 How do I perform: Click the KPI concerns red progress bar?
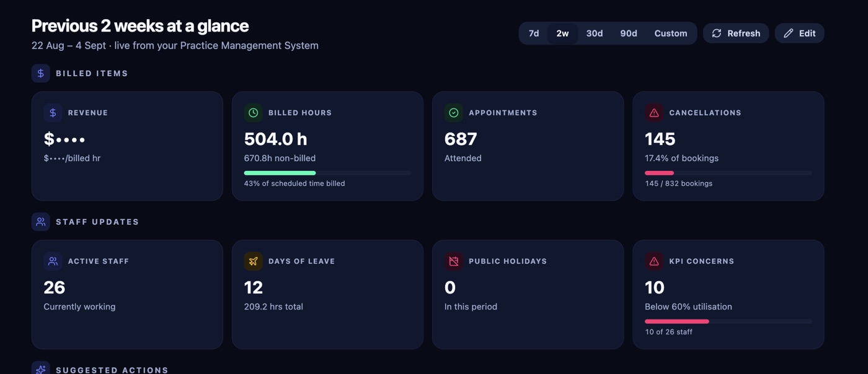click(728, 321)
